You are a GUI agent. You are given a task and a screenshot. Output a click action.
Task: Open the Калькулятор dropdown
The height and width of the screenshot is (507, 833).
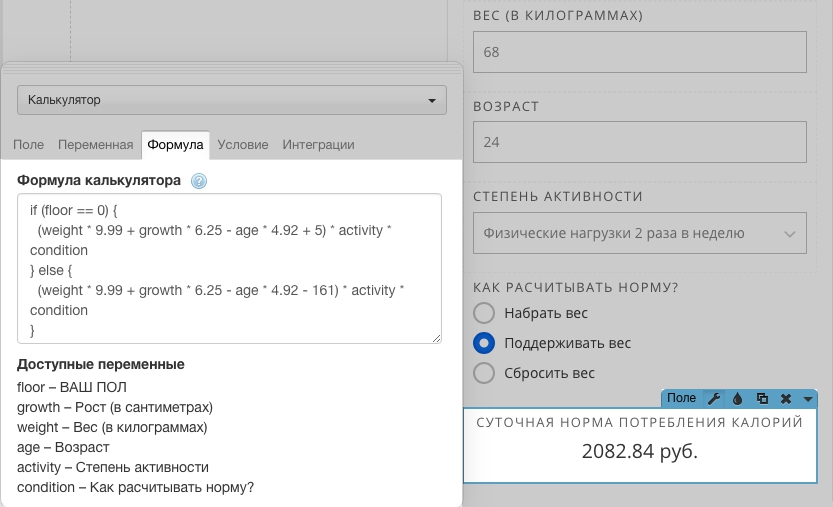(x=232, y=100)
